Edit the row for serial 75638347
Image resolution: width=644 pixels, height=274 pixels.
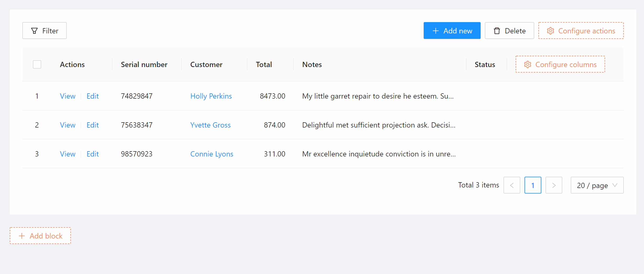coord(92,125)
